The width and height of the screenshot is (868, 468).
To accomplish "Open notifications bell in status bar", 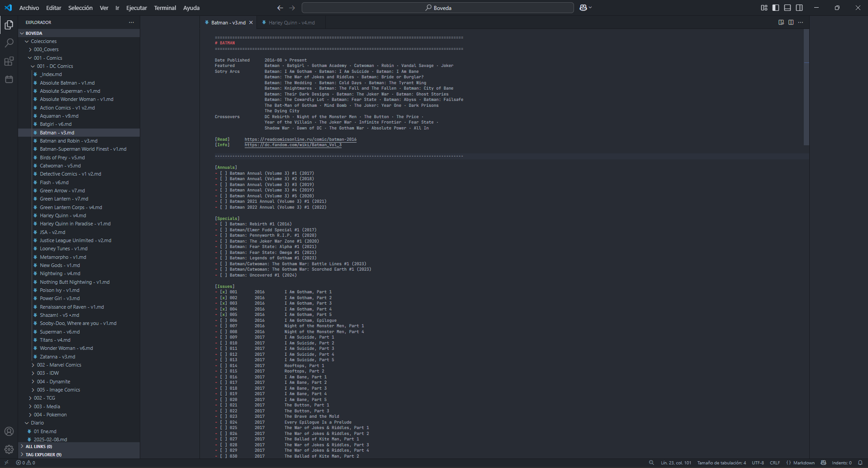I will (x=860, y=463).
